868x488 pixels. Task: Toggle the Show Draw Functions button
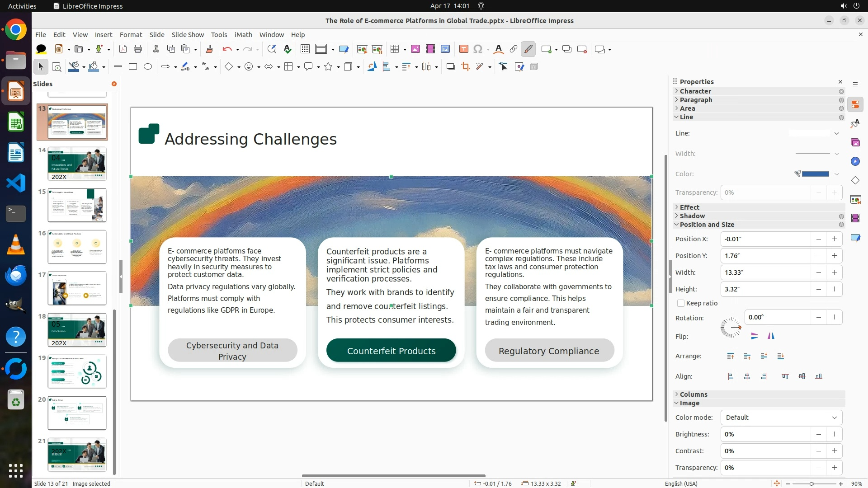click(528, 49)
